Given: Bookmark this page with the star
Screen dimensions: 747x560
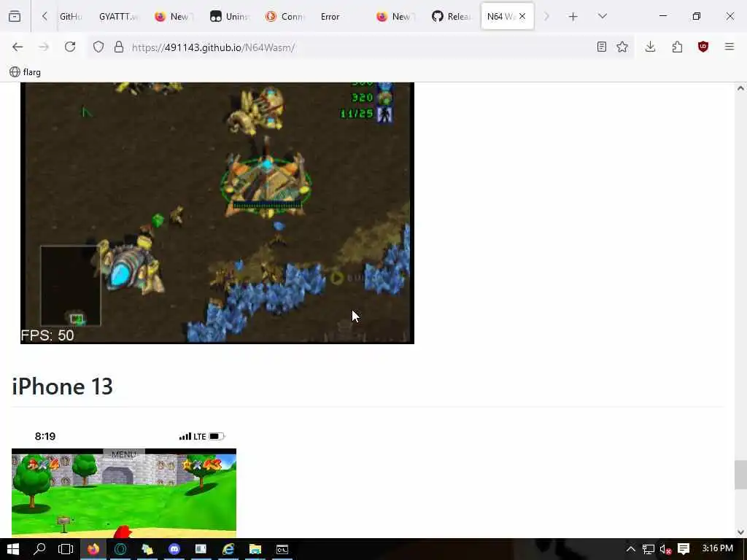Looking at the screenshot, I should point(622,47).
